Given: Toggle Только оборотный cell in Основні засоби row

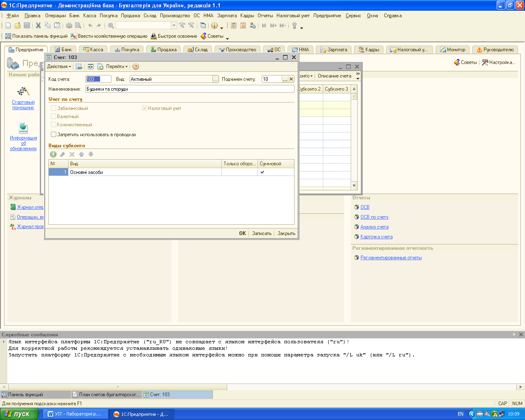Looking at the screenshot, I should pos(240,172).
